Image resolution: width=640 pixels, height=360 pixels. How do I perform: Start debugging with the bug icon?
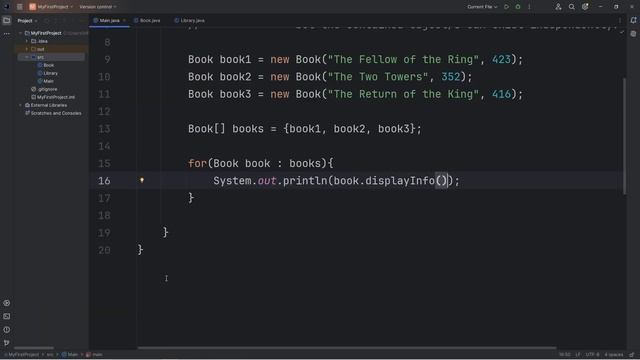[518, 7]
